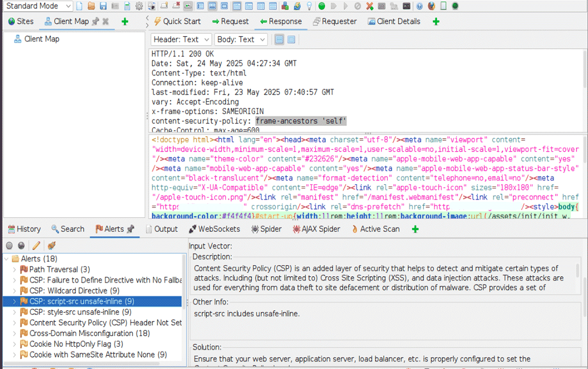The image size is (588, 369).
Task: Open the Standard Mode dropdown
Action: coord(38,6)
